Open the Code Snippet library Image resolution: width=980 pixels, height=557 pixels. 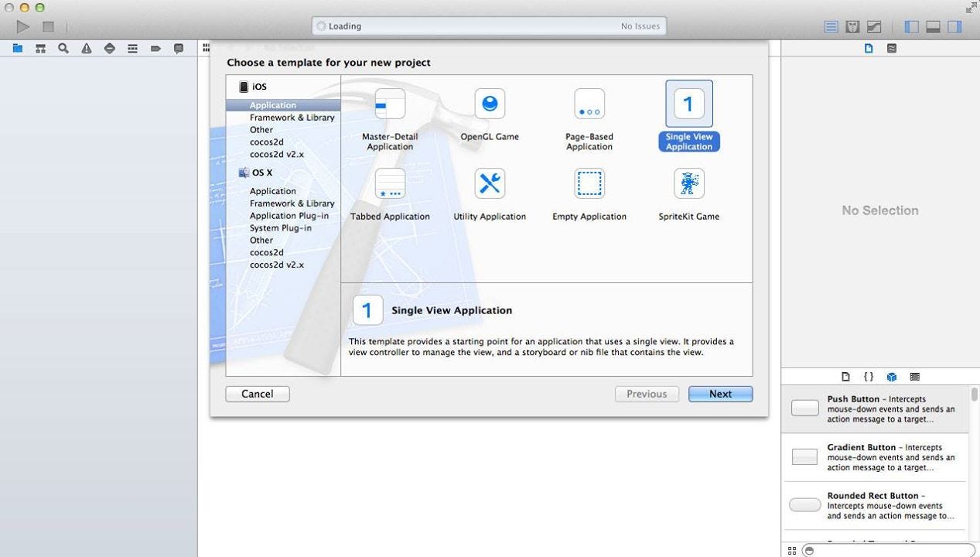point(869,377)
